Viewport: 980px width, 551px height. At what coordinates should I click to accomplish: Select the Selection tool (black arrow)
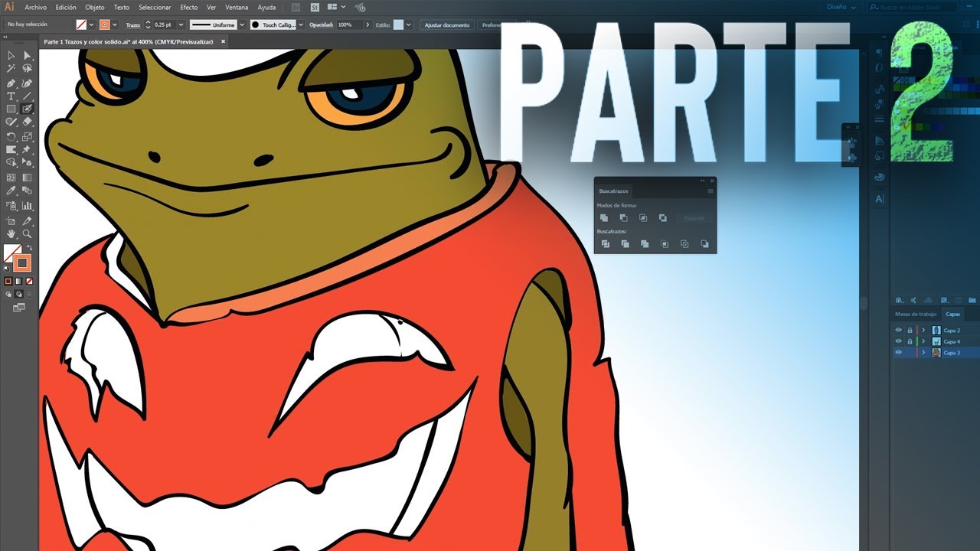[x=11, y=56]
